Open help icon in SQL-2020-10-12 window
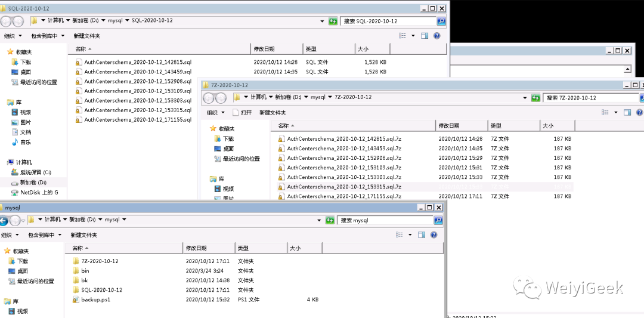 pyautogui.click(x=437, y=36)
